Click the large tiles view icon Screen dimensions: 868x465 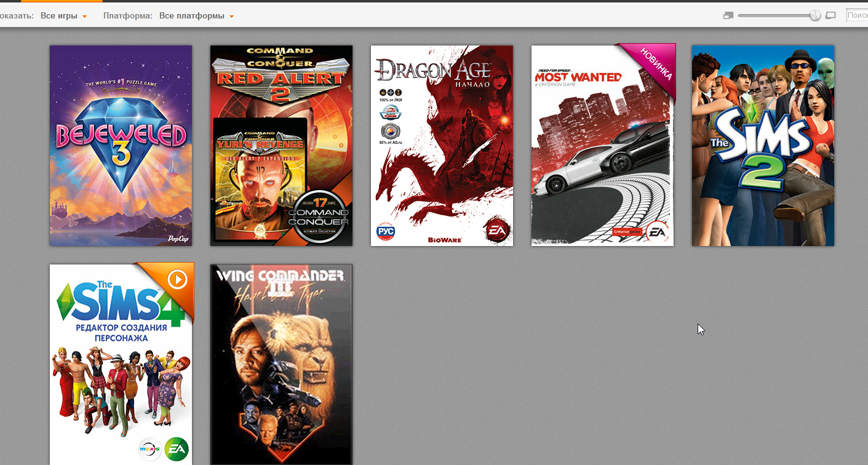(830, 15)
